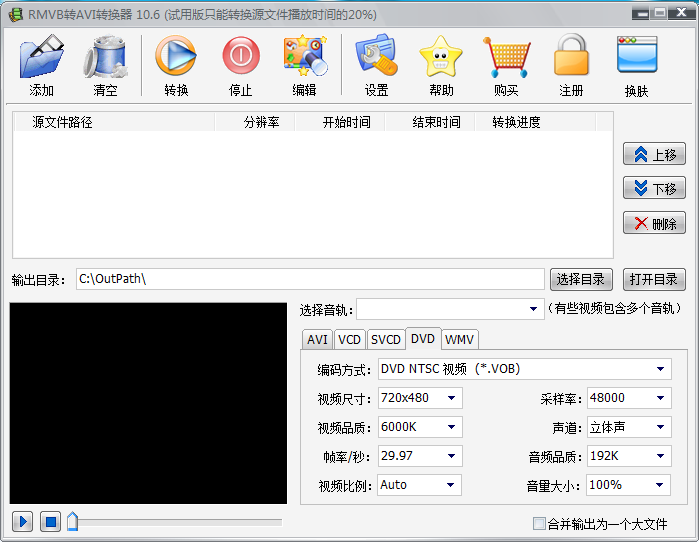The width and height of the screenshot is (699, 542).
Task: Click the output directory path field
Action: tap(310, 279)
